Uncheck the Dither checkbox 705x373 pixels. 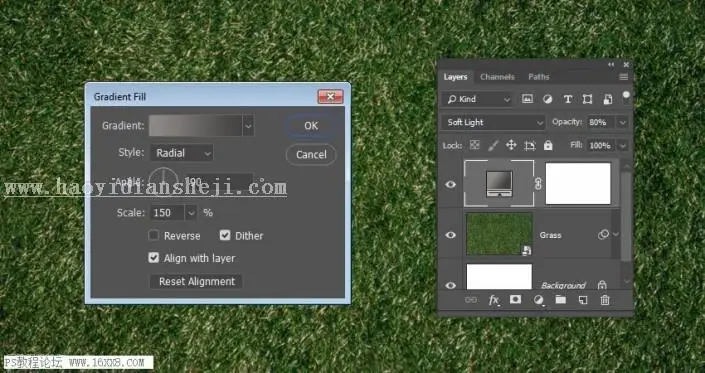click(x=225, y=235)
